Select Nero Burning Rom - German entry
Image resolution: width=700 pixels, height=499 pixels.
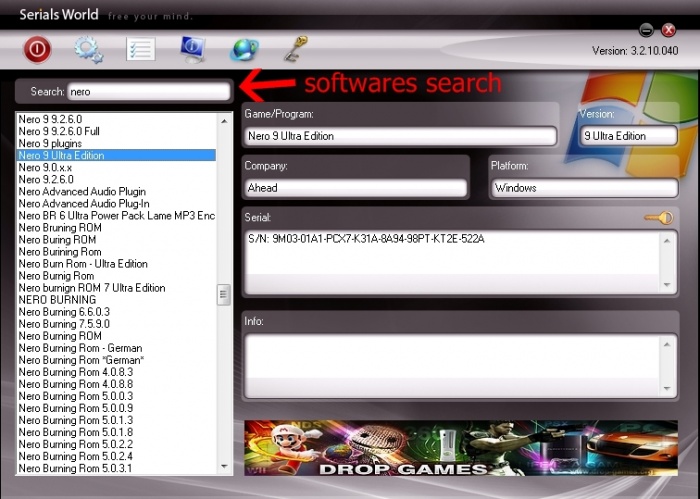pyautogui.click(x=117, y=348)
